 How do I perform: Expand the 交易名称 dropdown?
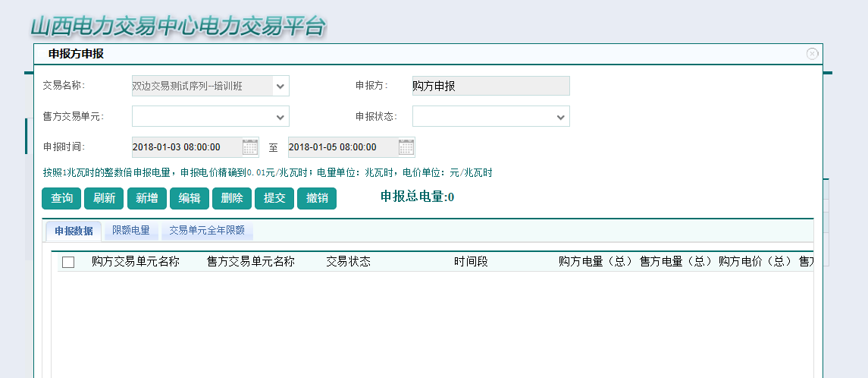tap(280, 87)
